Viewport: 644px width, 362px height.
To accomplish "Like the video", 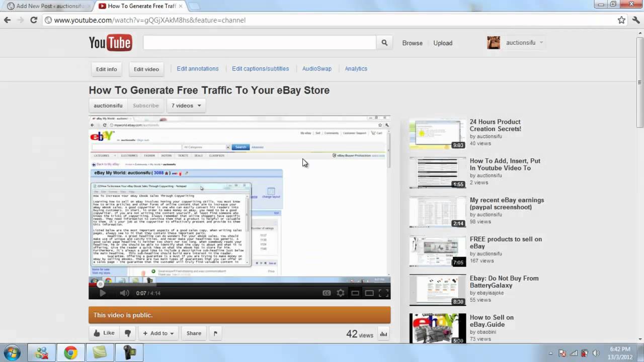I will [104, 333].
